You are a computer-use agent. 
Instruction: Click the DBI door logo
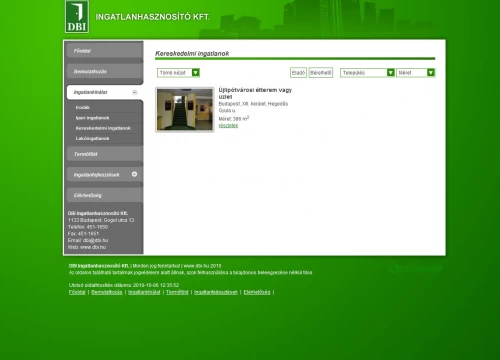click(77, 17)
